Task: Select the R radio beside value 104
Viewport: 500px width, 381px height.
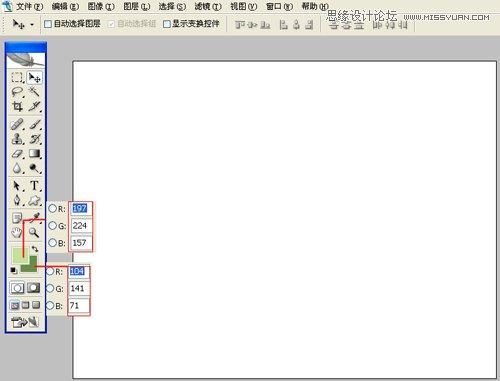Action: click(x=50, y=271)
